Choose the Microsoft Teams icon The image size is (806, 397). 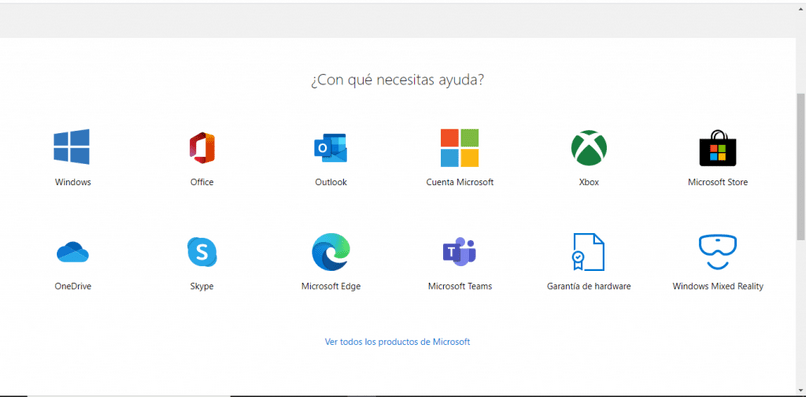coord(460,252)
